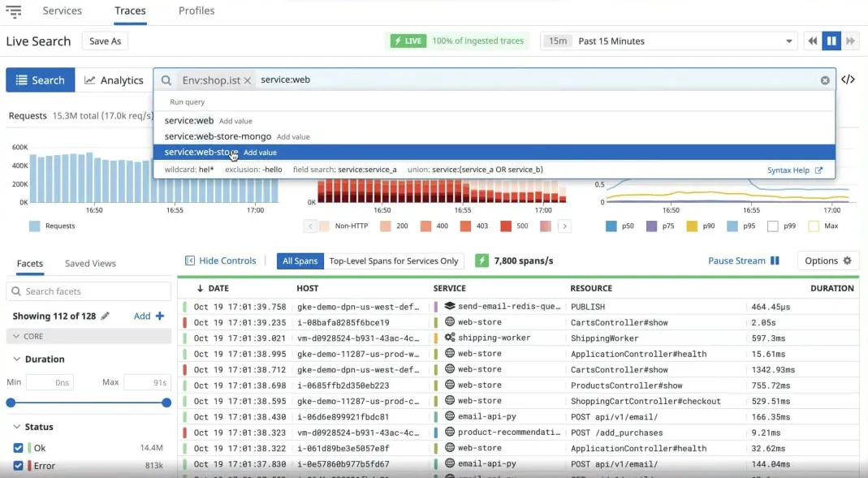Open the raw query code view icon
This screenshot has height=478, width=868.
coord(848,80)
